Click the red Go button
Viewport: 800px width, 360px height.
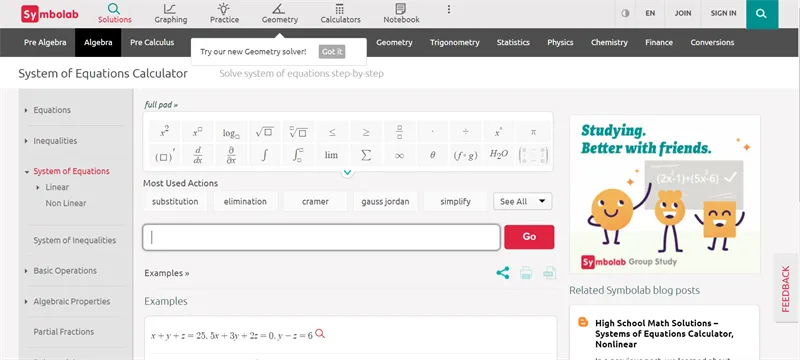(529, 237)
